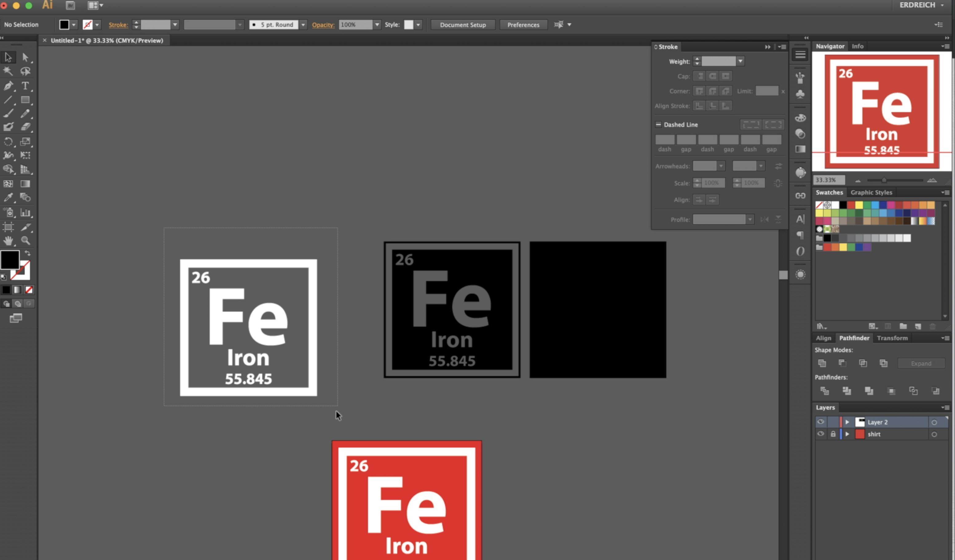Image resolution: width=955 pixels, height=560 pixels.
Task: Open the 5 pt. Round brush dropdown
Action: click(x=303, y=25)
